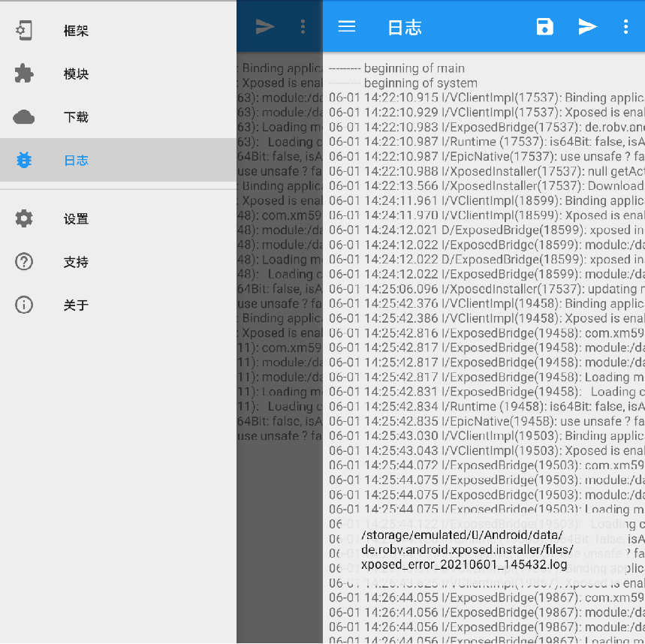The image size is (645, 644).
Task: Click log line 14:25:42.376 VClientImpl(19458)
Action: [x=487, y=304]
